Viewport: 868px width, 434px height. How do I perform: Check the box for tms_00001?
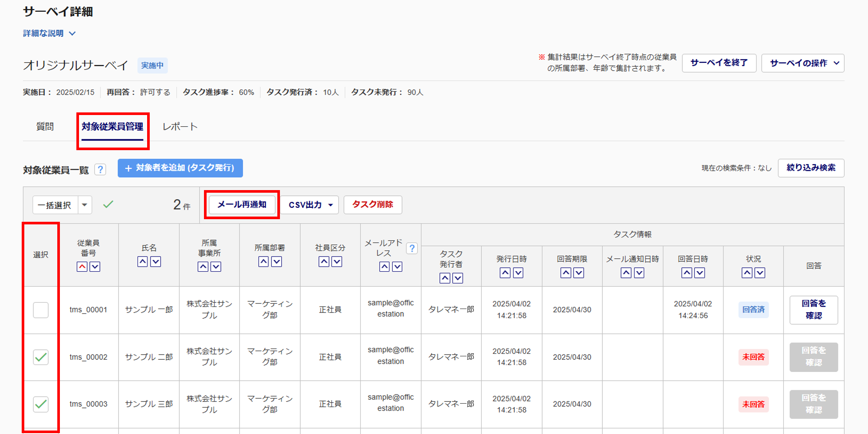[41, 310]
